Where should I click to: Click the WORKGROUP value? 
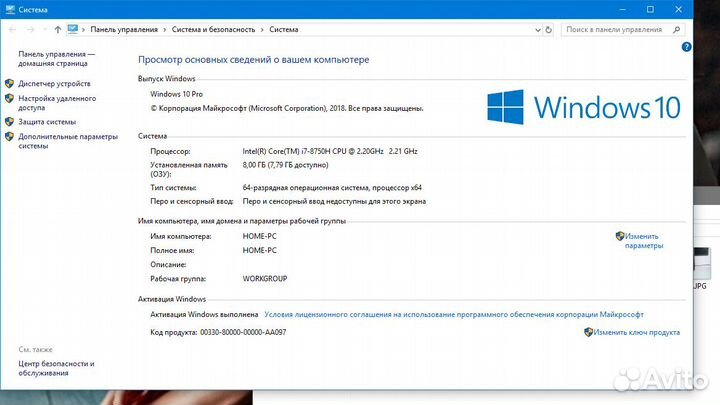[x=265, y=279]
